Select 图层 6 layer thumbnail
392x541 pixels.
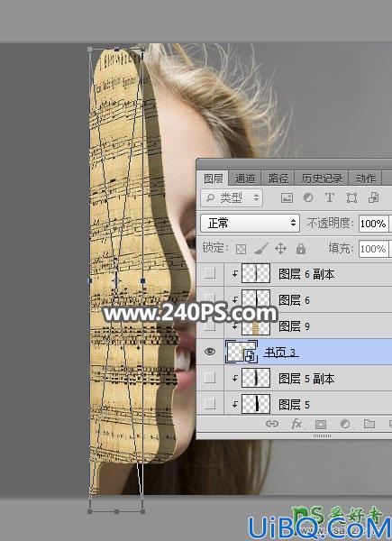coord(256,299)
